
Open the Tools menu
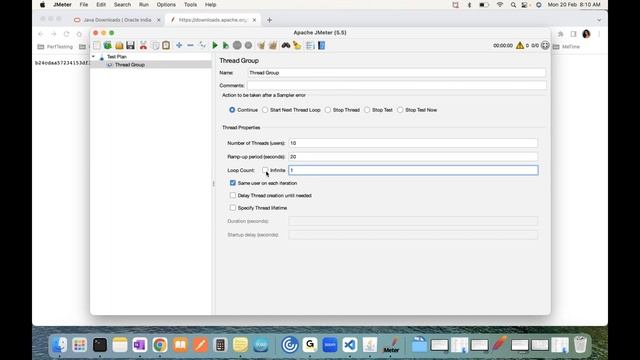[x=190, y=5]
